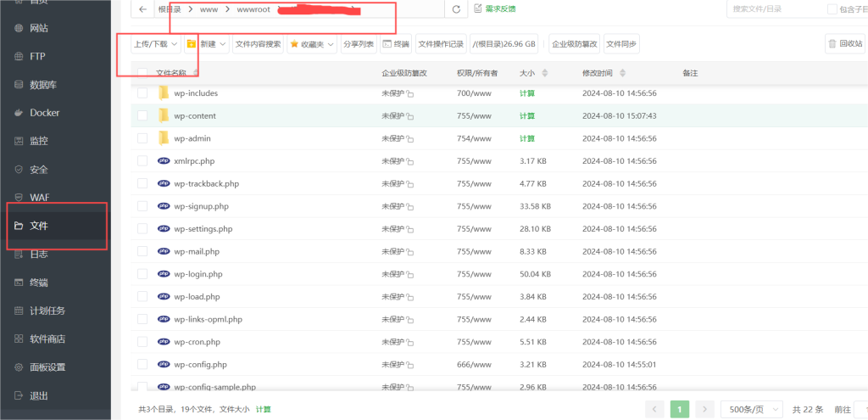
Task: Click the green 计算 link for wp-includes size
Action: 526,93
